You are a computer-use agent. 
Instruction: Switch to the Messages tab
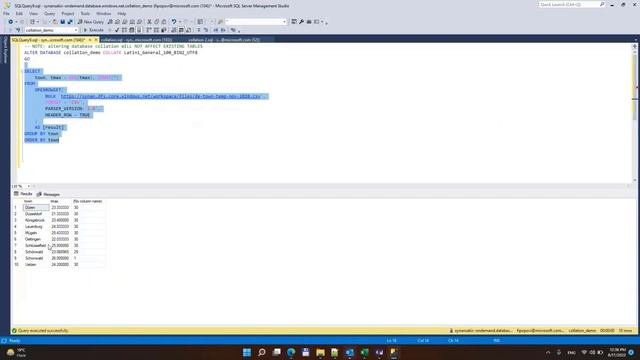(x=49, y=194)
